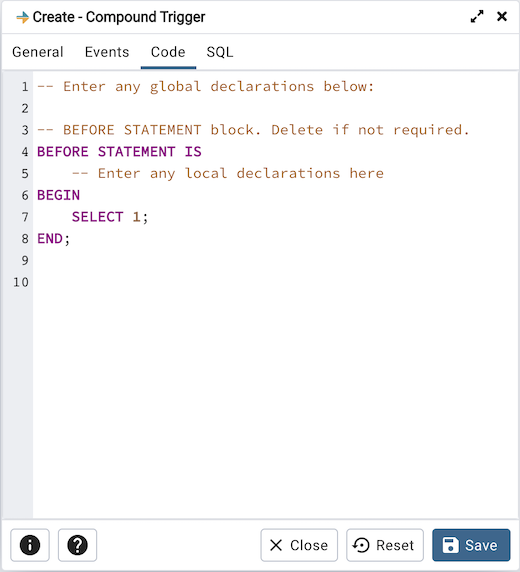Click "-- Enter any local declarations here" line
The width and height of the screenshot is (520, 572).
(228, 173)
